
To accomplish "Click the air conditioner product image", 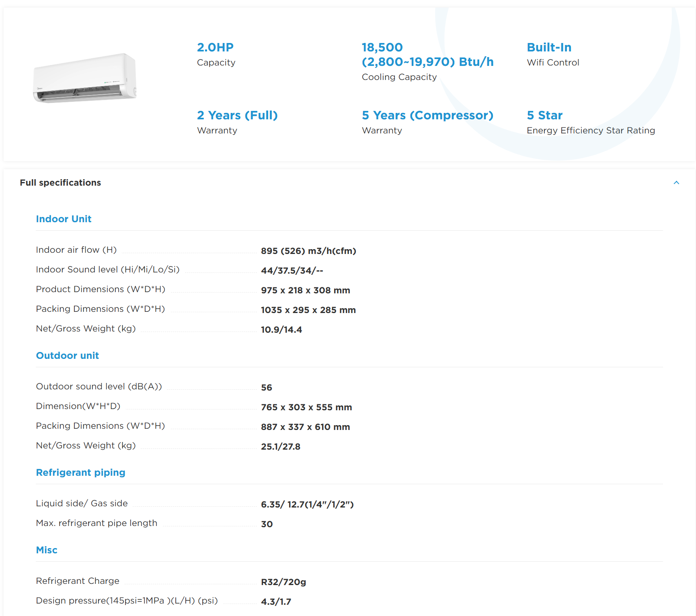I will coord(85,78).
